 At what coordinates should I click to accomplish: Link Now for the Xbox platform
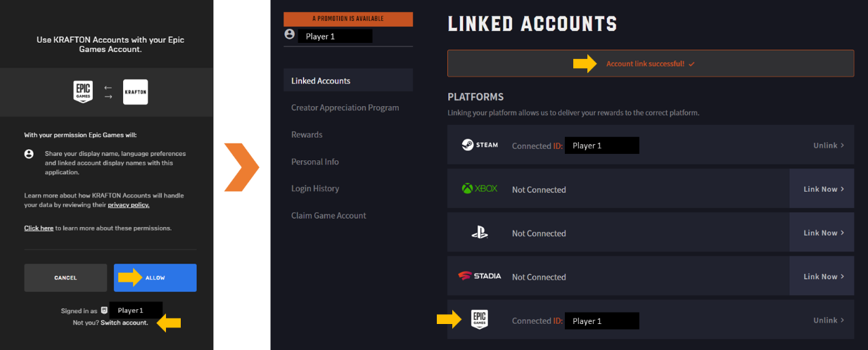[x=822, y=189]
